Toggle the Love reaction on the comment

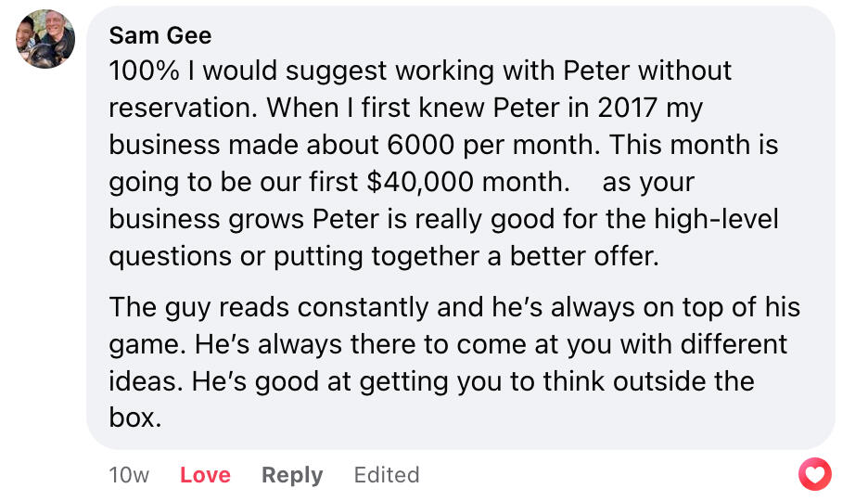[x=205, y=475]
